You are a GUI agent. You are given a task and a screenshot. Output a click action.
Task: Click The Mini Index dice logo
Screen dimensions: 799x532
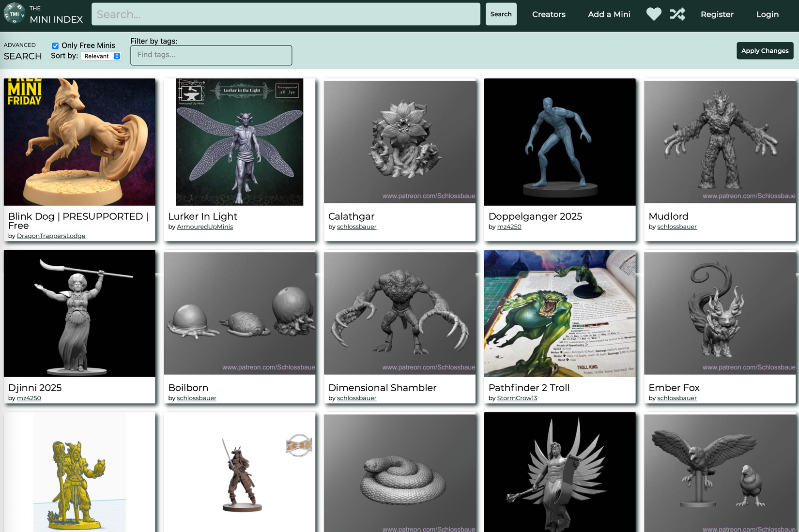tap(15, 14)
